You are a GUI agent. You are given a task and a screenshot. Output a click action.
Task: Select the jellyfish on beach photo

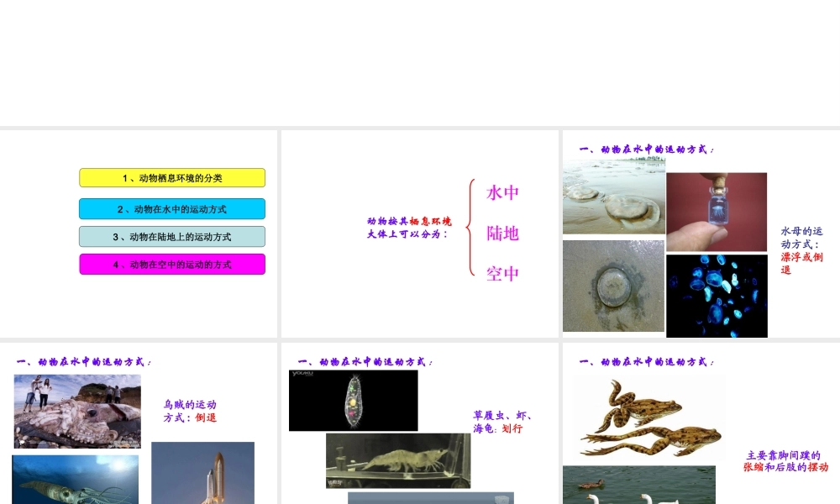[614, 196]
